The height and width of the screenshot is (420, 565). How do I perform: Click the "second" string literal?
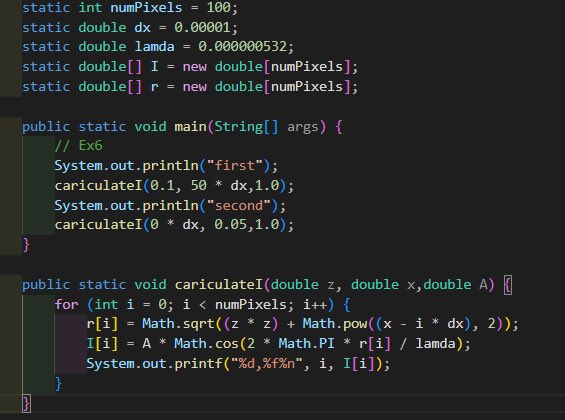pyautogui.click(x=239, y=206)
